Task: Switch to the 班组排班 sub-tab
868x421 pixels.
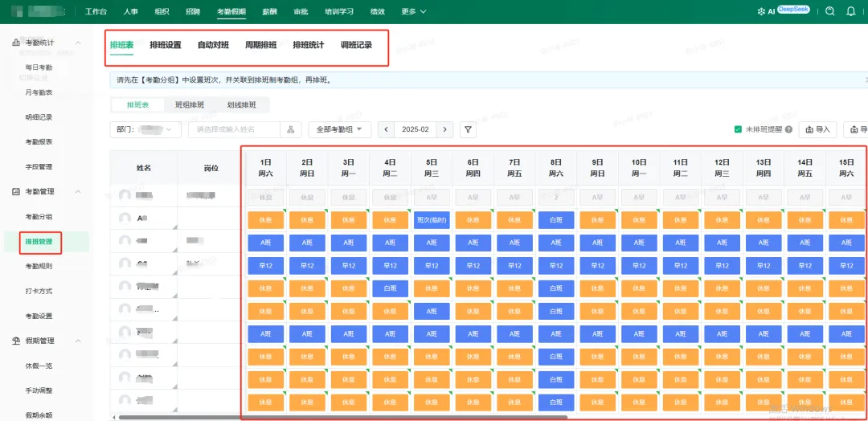Action: [190, 104]
